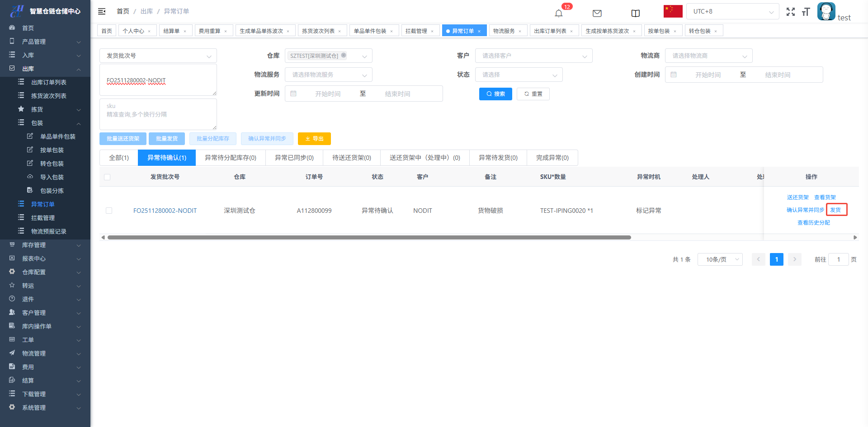Open the 拦截管理 sidebar item

tap(43, 218)
